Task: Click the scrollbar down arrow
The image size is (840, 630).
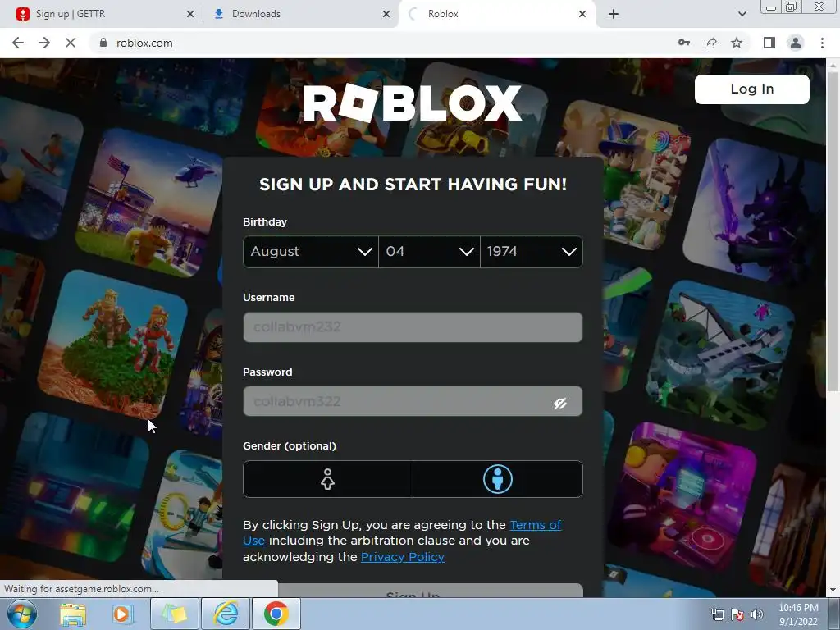Action: click(833, 591)
